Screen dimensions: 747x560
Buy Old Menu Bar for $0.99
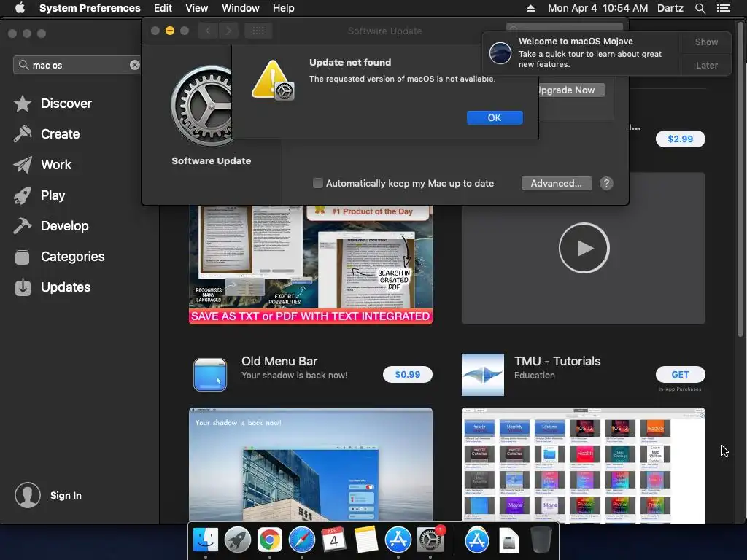408,375
